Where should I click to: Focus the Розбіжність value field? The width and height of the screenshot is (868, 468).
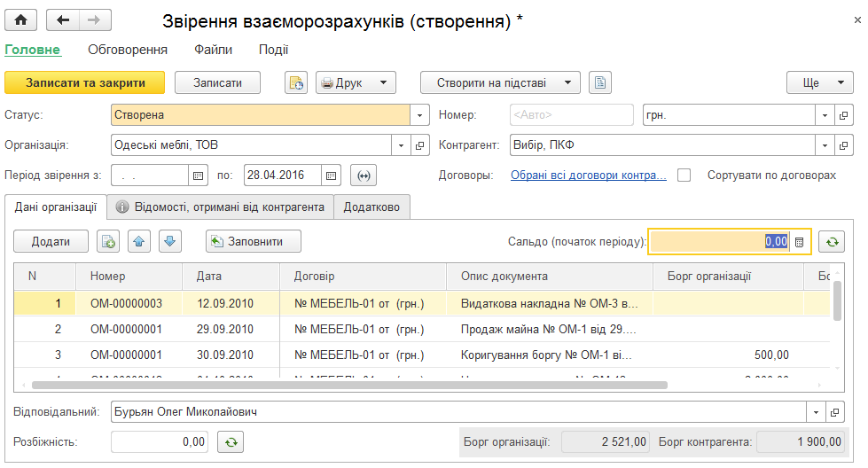[160, 442]
